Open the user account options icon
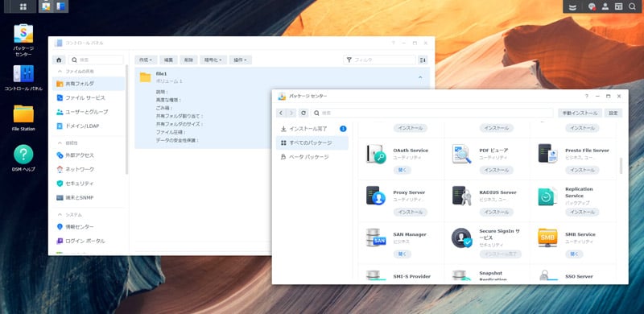This screenshot has height=314, width=644. pos(605,6)
